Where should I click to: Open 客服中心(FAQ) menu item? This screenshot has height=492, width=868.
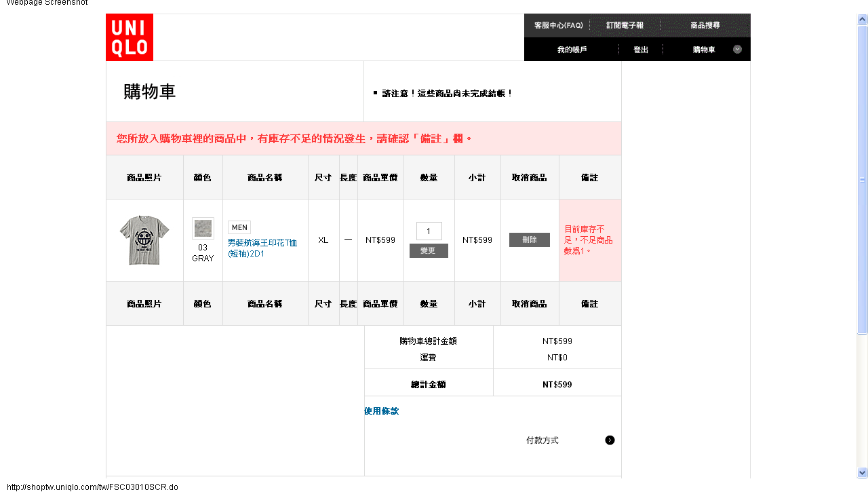coord(558,25)
